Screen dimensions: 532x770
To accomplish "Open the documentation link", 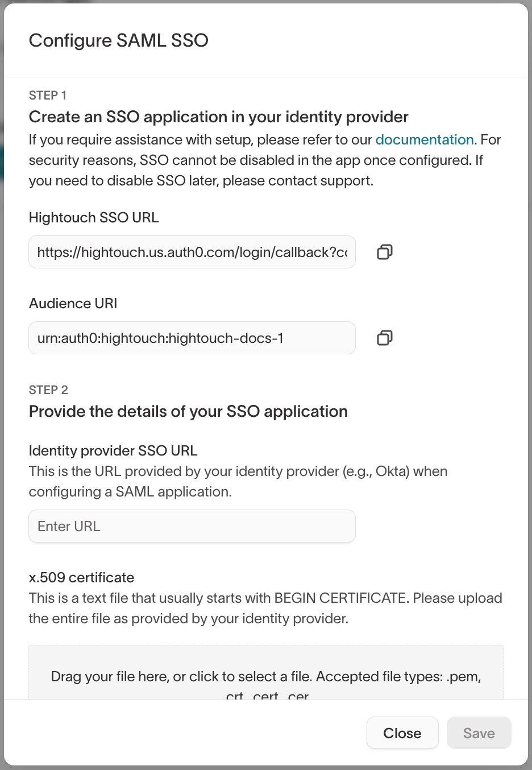I will 425,139.
